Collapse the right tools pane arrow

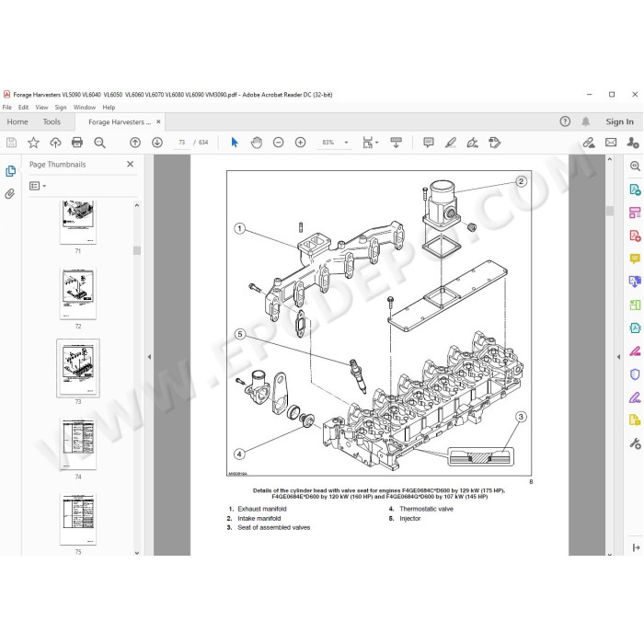pos(618,357)
